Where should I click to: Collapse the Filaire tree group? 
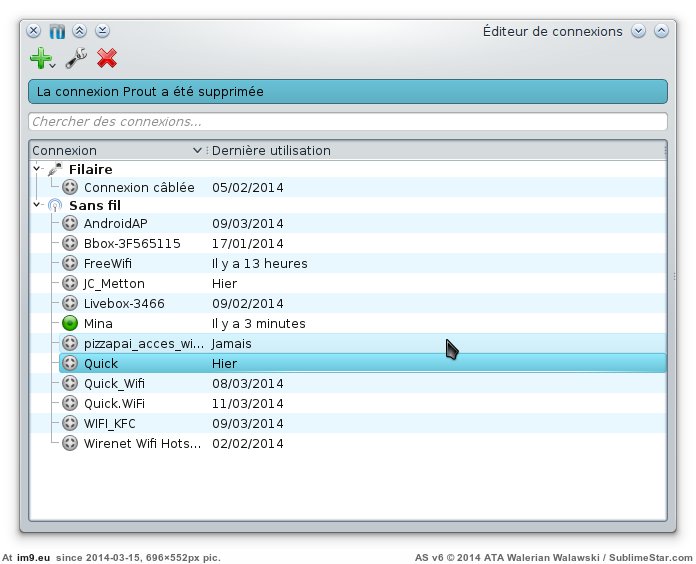37,169
